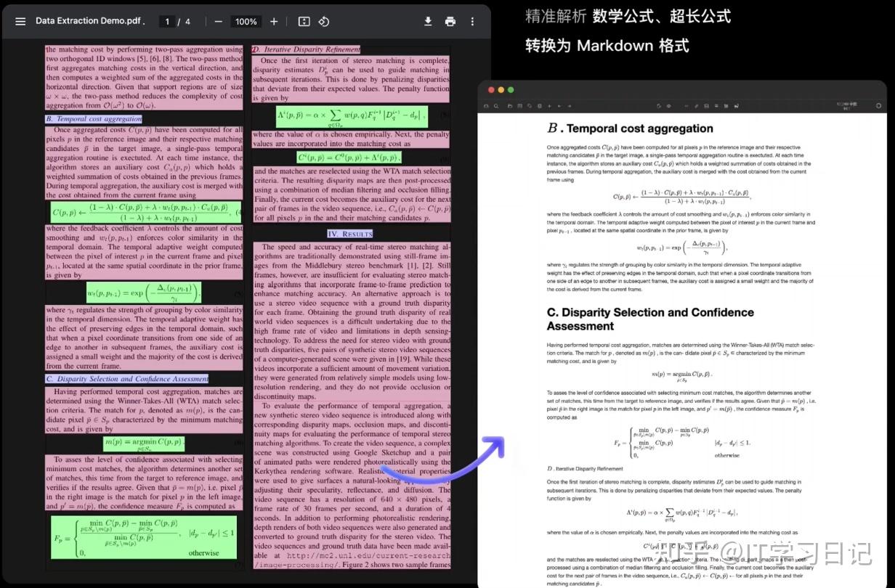Open search in the Markdown editor toolbar
This screenshot has height=588, width=895.
click(496, 106)
